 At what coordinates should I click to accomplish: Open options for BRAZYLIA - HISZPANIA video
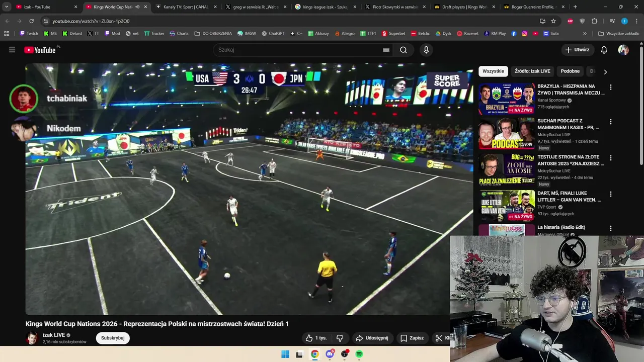(611, 87)
